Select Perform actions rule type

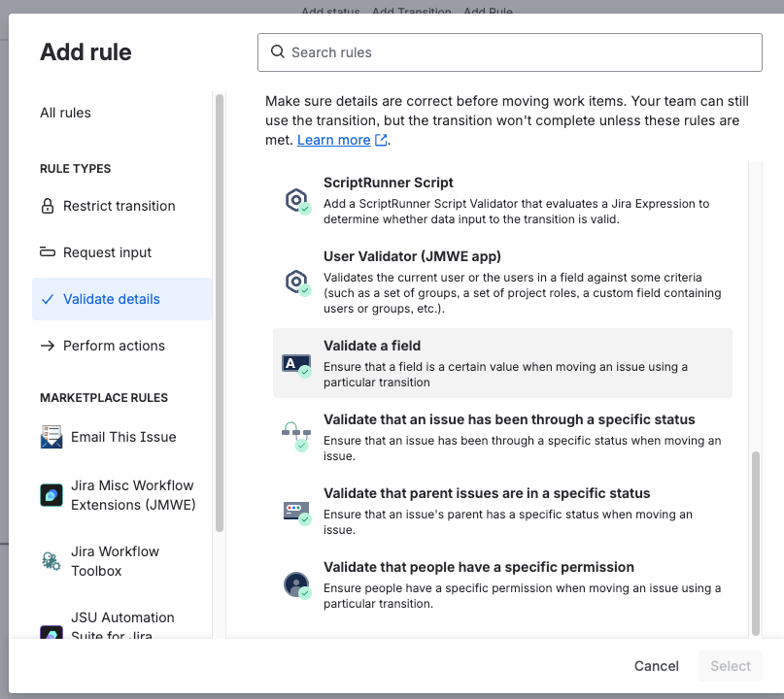[122, 346]
